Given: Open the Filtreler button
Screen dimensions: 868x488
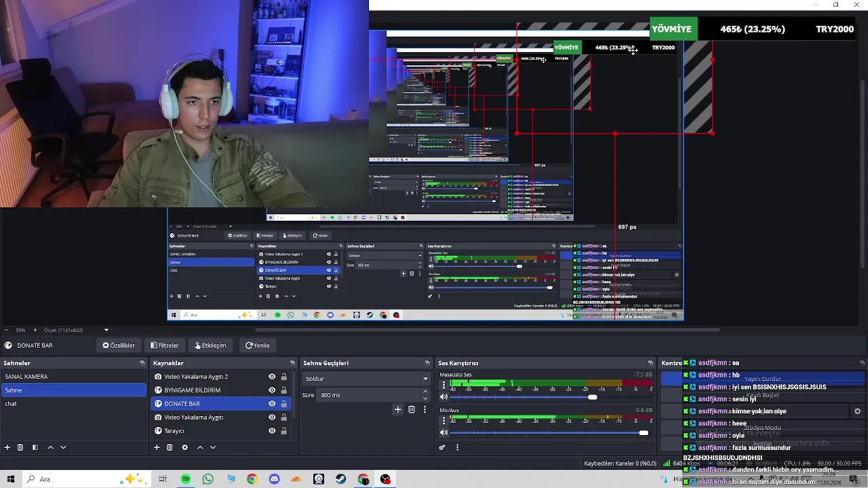Looking at the screenshot, I should coord(165,345).
